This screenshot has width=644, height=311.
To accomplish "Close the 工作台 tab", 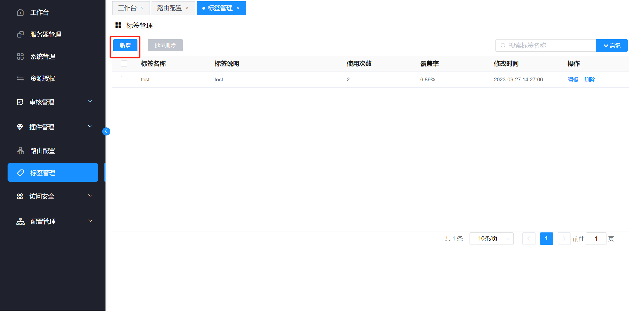I will 142,8.
